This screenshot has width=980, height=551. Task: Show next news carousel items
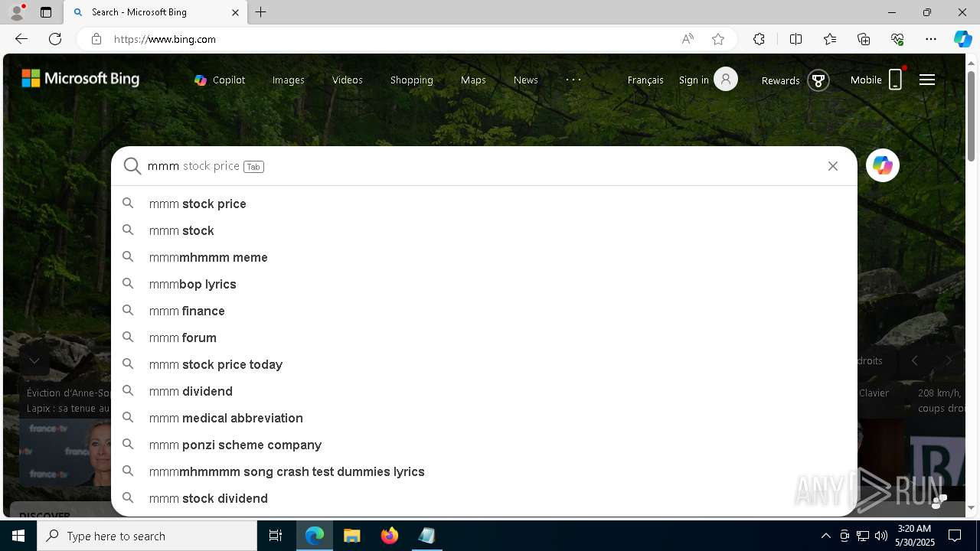(x=948, y=360)
